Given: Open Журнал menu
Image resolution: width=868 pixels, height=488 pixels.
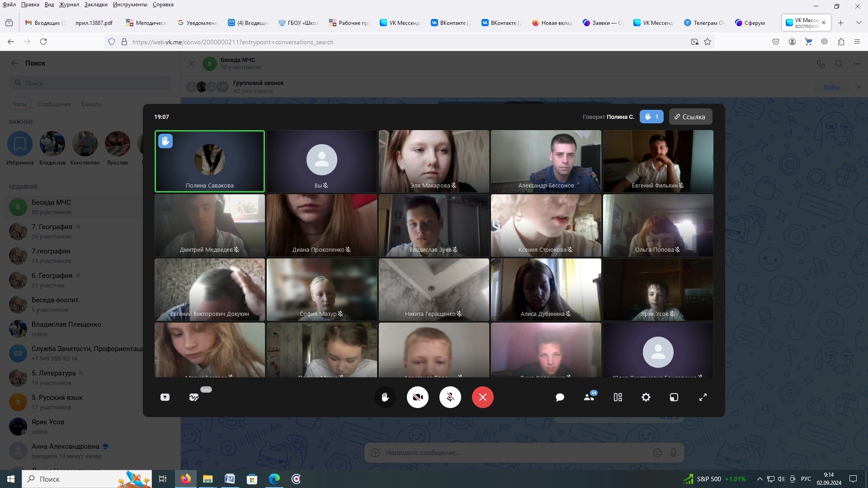Looking at the screenshot, I should click(69, 5).
